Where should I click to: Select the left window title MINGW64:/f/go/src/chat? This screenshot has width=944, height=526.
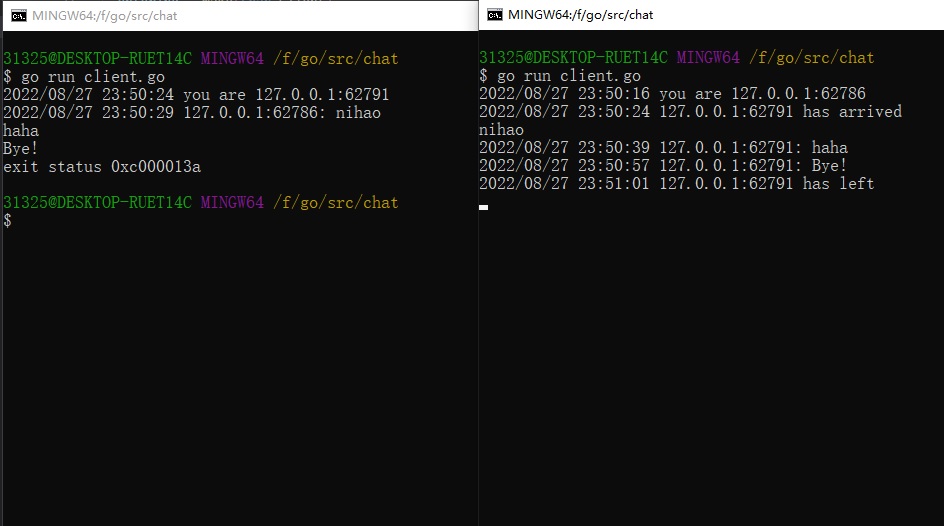pyautogui.click(x=105, y=16)
